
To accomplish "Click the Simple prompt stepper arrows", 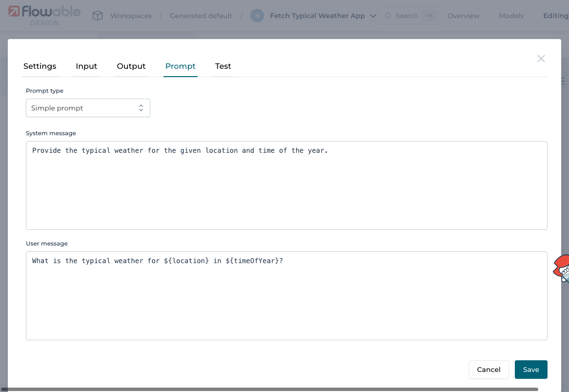I will click(x=141, y=107).
